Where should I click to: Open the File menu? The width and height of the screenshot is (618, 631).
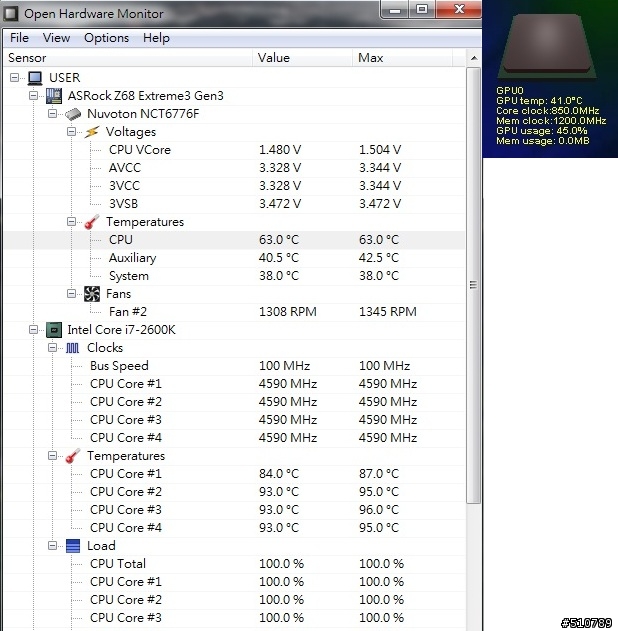pyautogui.click(x=19, y=38)
